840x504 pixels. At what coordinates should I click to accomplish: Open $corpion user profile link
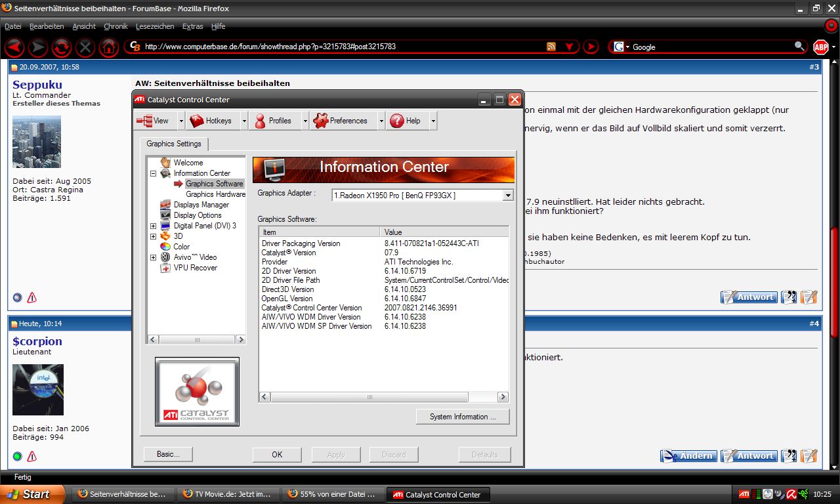(37, 341)
